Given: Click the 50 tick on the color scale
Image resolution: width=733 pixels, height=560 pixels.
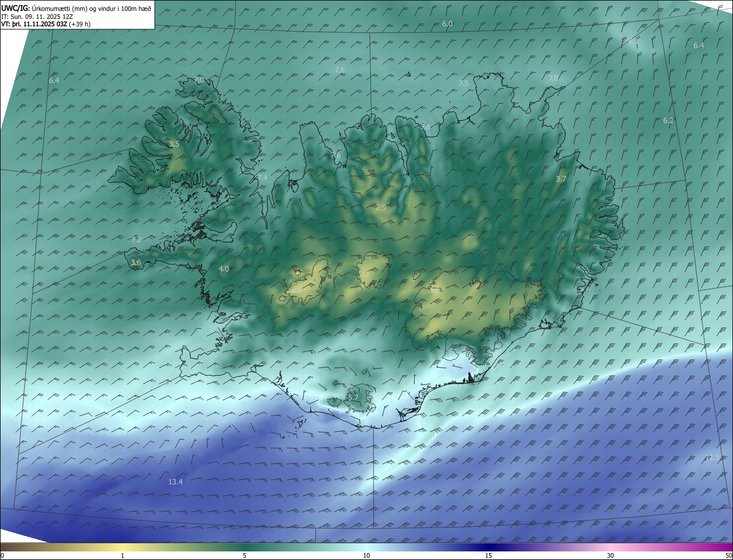Looking at the screenshot, I should pyautogui.click(x=728, y=555).
